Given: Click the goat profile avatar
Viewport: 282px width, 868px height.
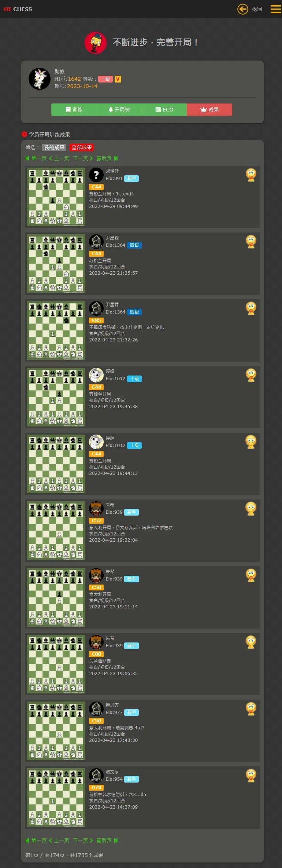Looking at the screenshot, I should pos(40,79).
